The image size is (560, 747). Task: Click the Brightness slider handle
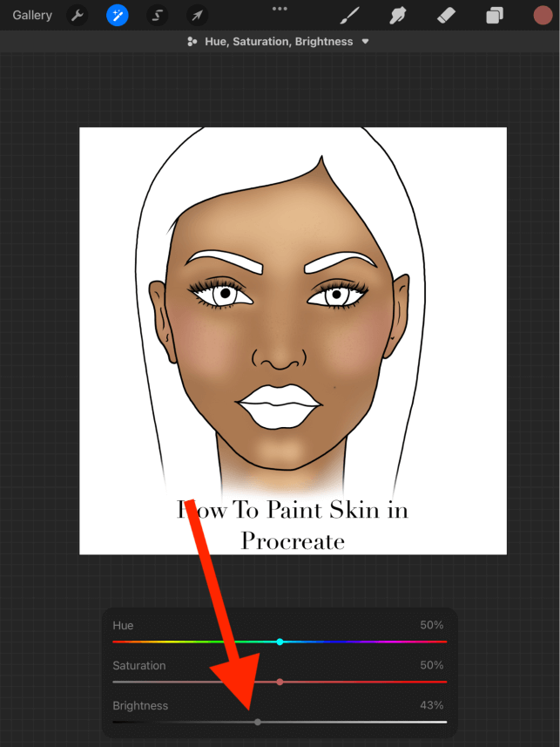[x=258, y=722]
